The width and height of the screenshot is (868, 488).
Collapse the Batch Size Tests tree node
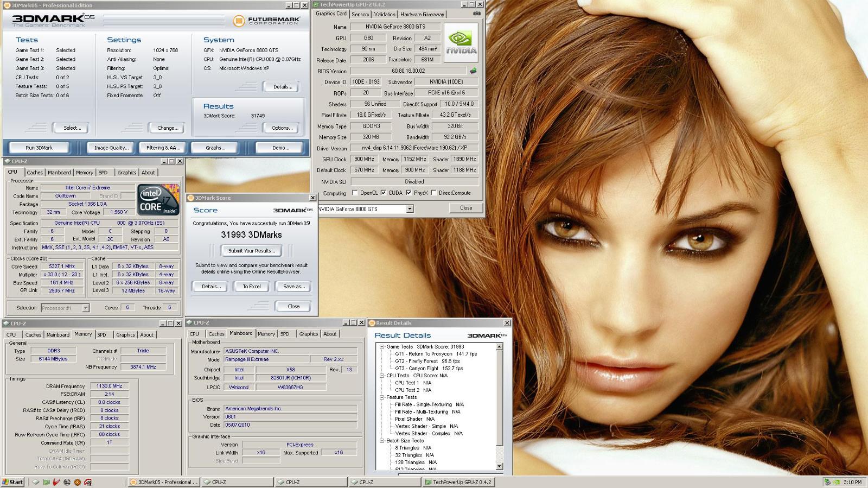[x=381, y=440]
